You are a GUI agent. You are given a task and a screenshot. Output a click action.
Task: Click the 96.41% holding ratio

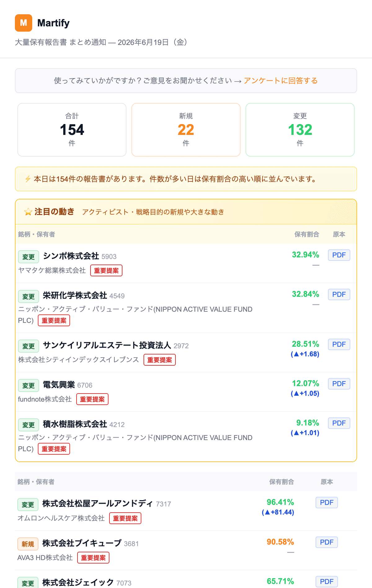pos(281,502)
